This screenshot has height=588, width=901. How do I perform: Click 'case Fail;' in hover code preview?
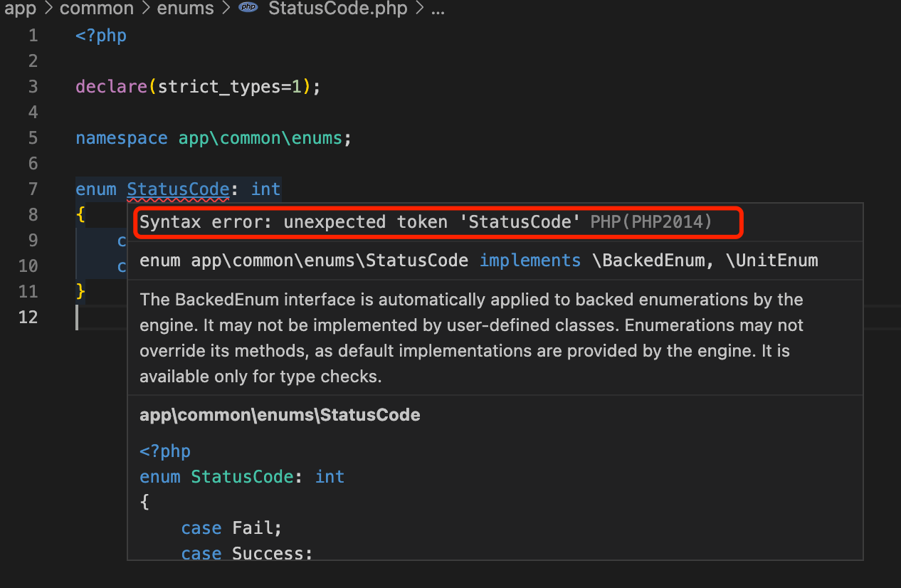(231, 528)
